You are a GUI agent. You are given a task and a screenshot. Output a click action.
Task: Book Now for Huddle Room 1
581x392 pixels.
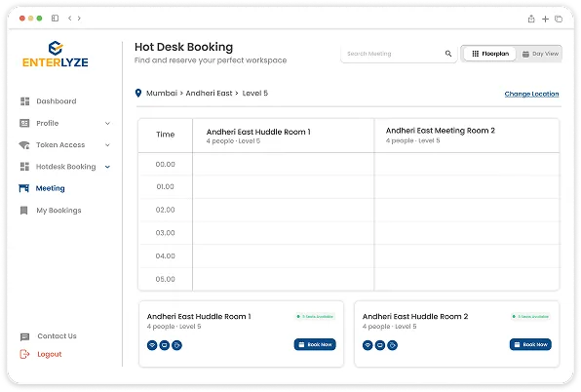click(x=315, y=344)
